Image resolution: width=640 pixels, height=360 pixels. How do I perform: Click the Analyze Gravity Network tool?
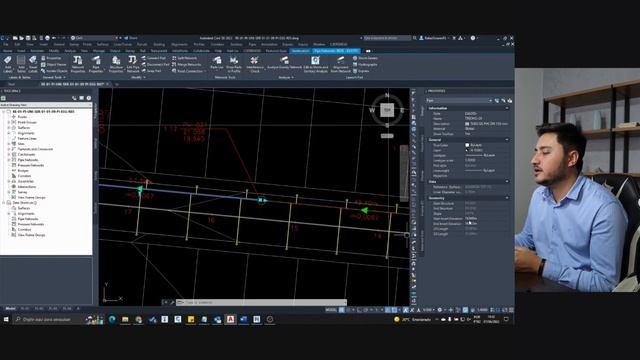(x=284, y=63)
